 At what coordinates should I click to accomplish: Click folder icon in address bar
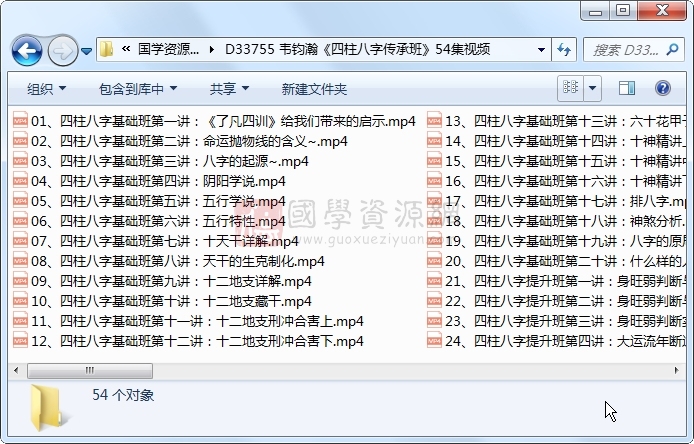(x=107, y=49)
